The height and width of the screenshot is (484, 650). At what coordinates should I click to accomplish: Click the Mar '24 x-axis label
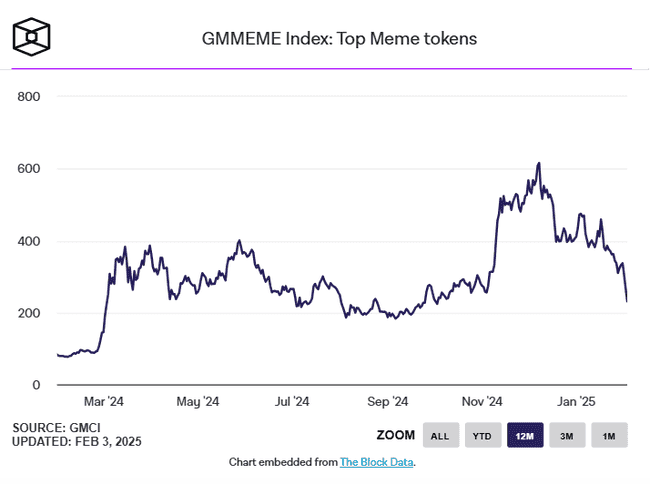(104, 402)
